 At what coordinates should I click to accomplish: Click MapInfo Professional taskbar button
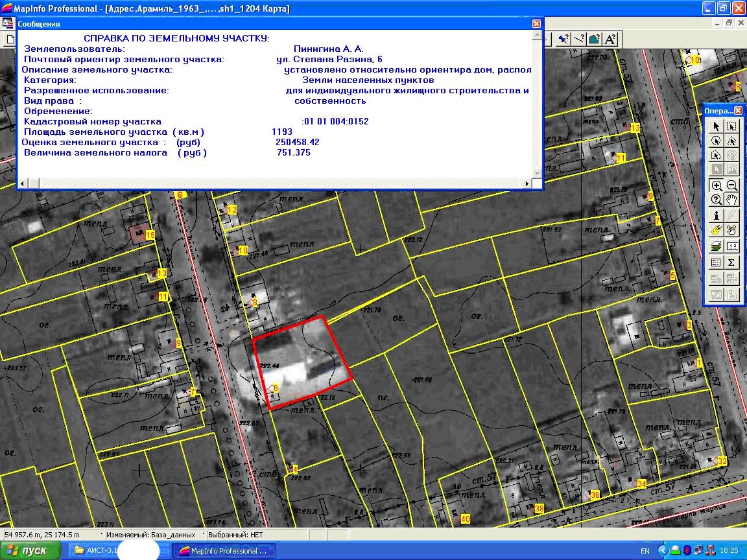[224, 551]
